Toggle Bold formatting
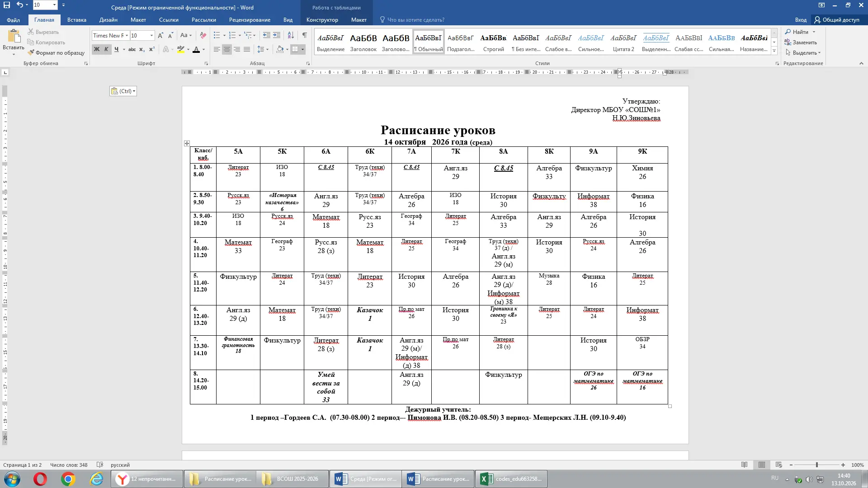This screenshot has width=868, height=488. pos(97,50)
